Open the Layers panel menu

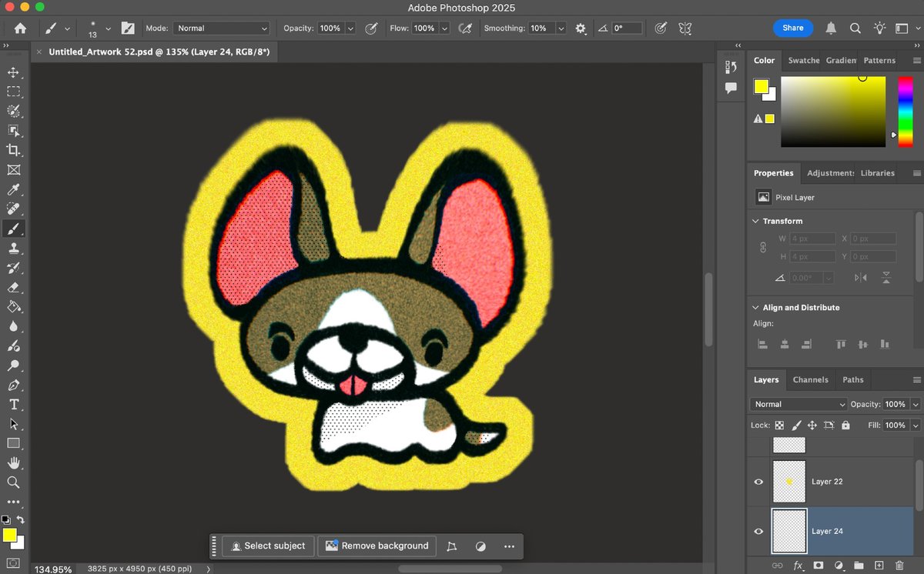click(916, 380)
